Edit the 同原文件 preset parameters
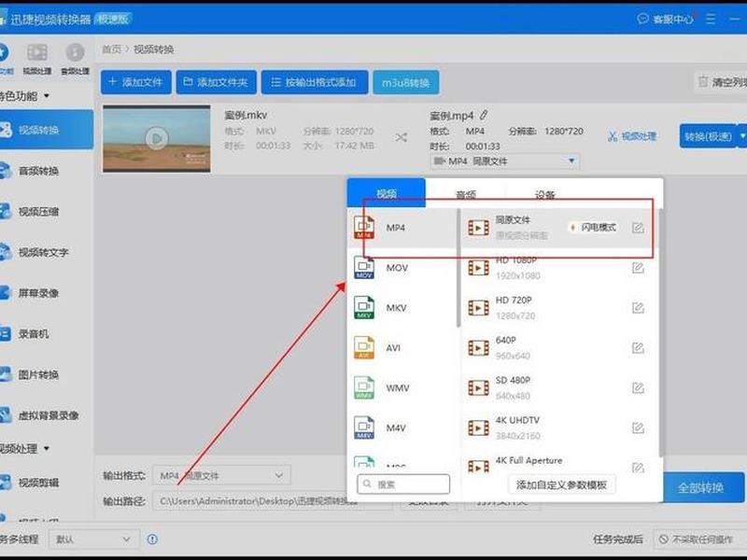The height and width of the screenshot is (560, 747). pyautogui.click(x=638, y=228)
